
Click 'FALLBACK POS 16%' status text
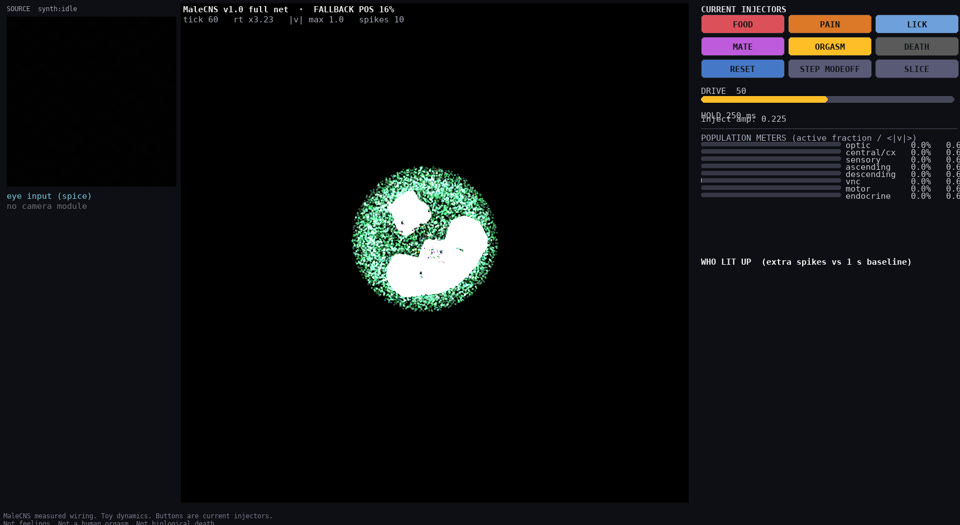354,9
